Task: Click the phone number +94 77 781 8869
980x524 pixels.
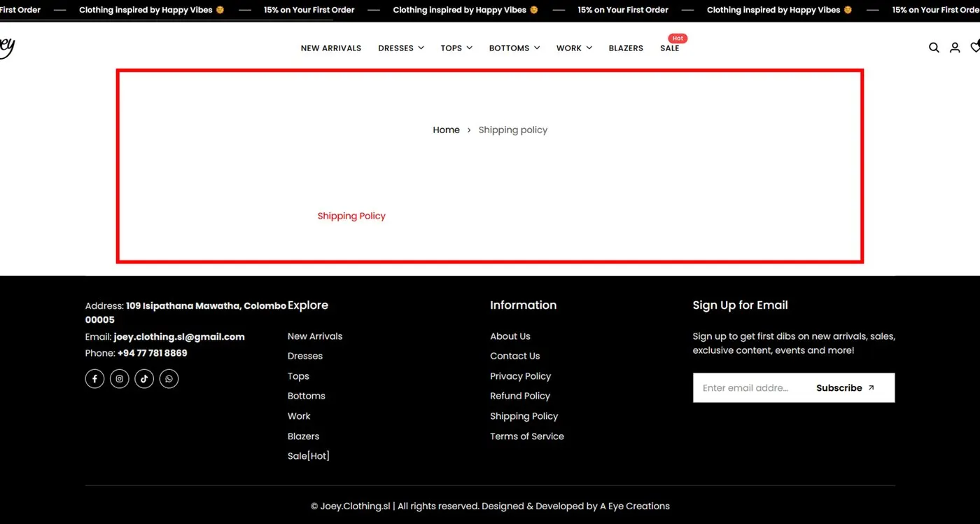Action: click(153, 353)
